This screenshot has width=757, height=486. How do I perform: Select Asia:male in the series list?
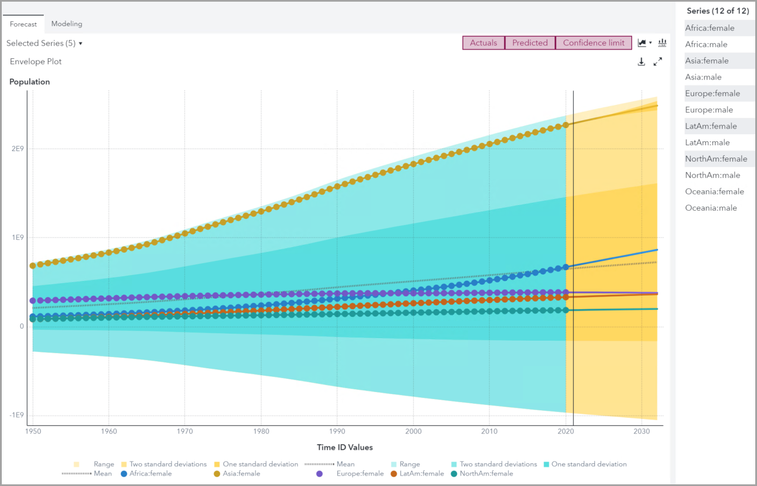(x=719, y=77)
